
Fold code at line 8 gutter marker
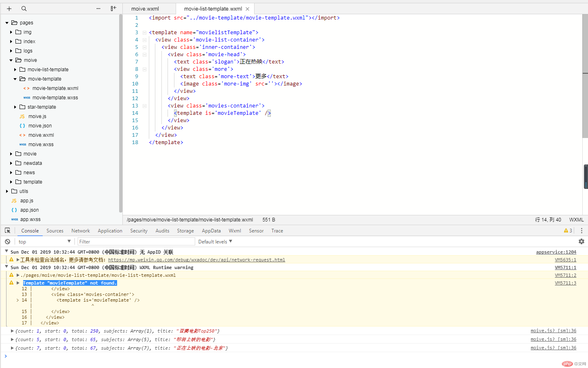point(144,69)
